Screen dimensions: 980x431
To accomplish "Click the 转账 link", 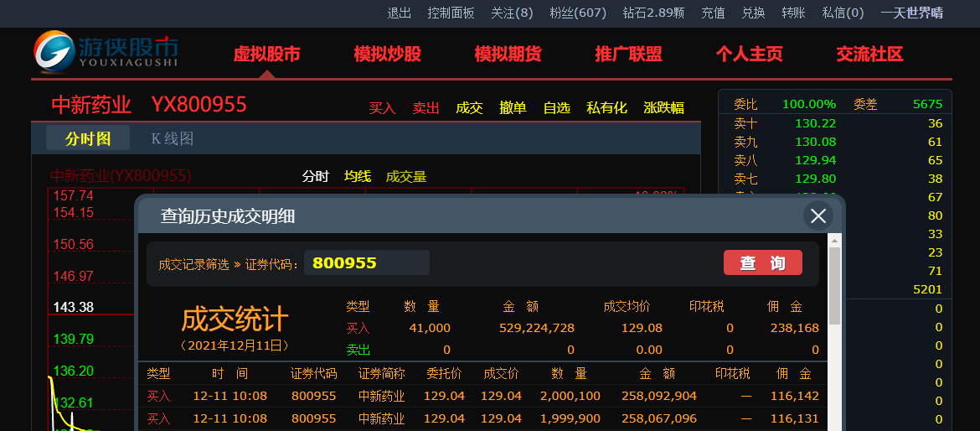I will 794,13.
